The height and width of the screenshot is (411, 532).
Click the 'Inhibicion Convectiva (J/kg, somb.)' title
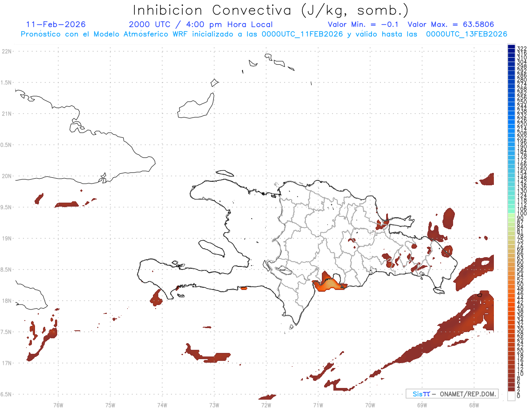(x=271, y=10)
